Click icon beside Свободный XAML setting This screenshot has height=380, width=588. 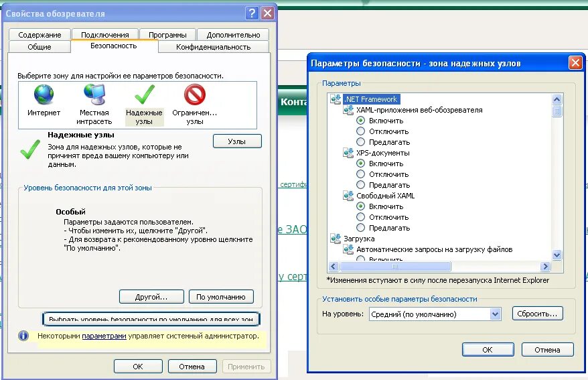click(348, 196)
